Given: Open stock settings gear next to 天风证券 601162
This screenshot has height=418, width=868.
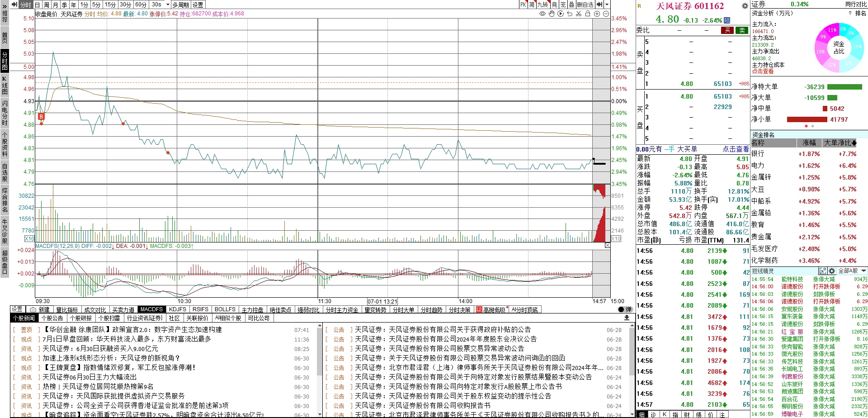Looking at the screenshot, I should click(x=745, y=6).
